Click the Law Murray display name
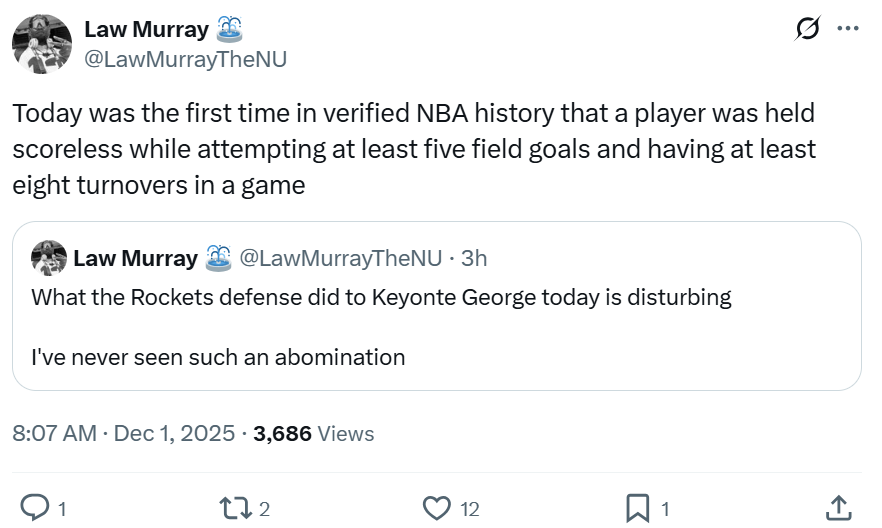 [x=146, y=30]
